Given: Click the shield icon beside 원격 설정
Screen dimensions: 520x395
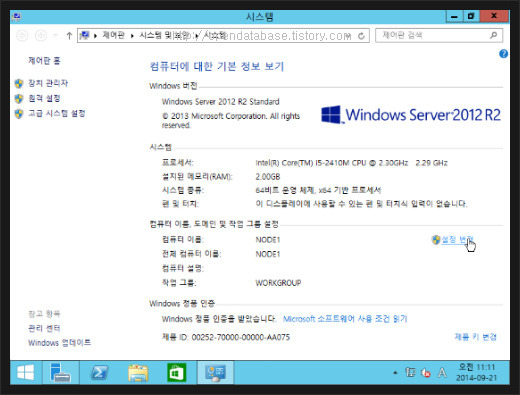Looking at the screenshot, I should tap(19, 98).
